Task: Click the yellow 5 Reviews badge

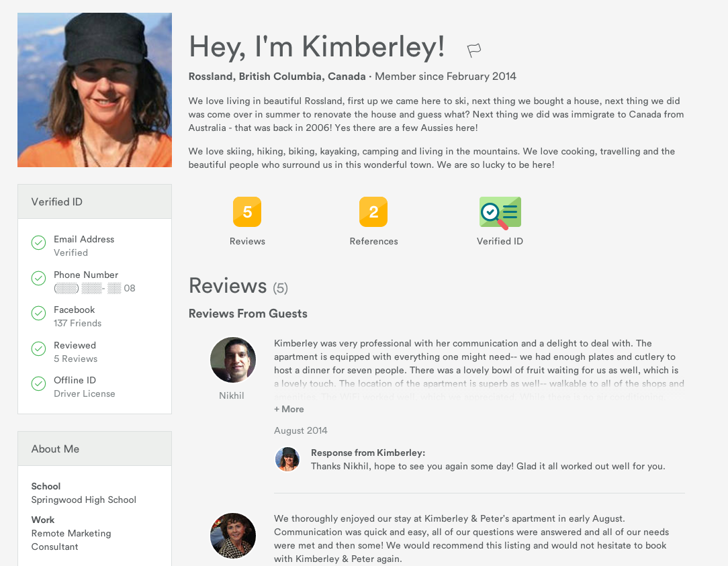Action: 247,212
